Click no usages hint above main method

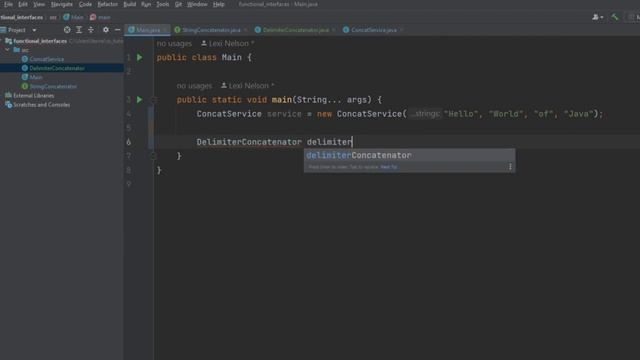[194, 86]
